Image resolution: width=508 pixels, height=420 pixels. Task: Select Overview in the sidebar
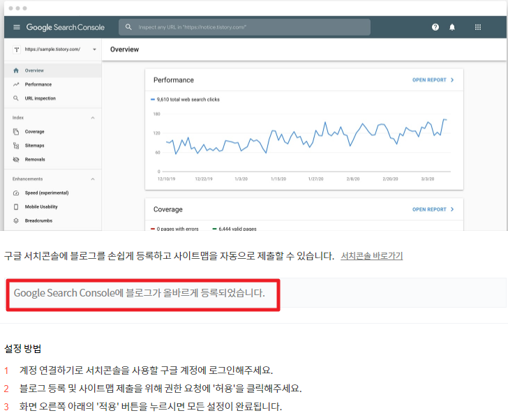[x=53, y=70]
